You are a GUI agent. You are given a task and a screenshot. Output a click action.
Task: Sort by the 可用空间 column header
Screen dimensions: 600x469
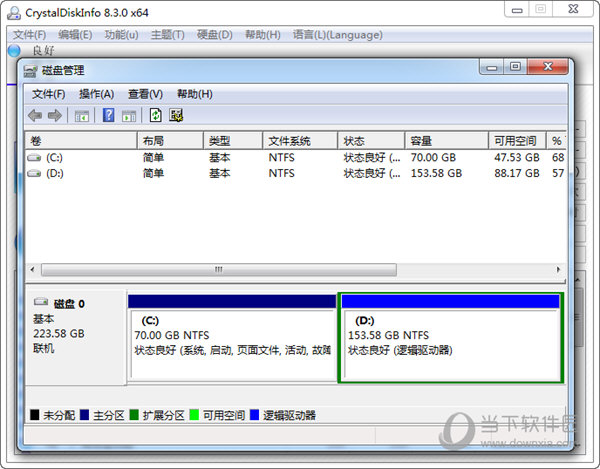point(517,141)
